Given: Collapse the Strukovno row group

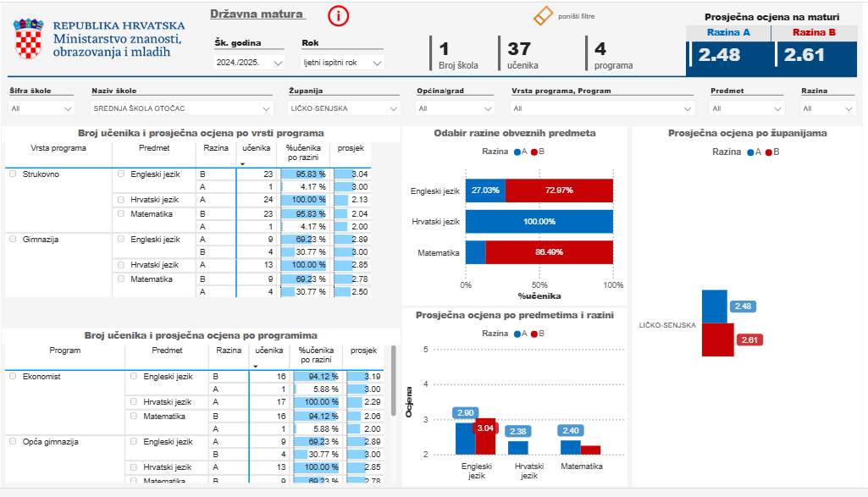Looking at the screenshot, I should [x=12, y=174].
